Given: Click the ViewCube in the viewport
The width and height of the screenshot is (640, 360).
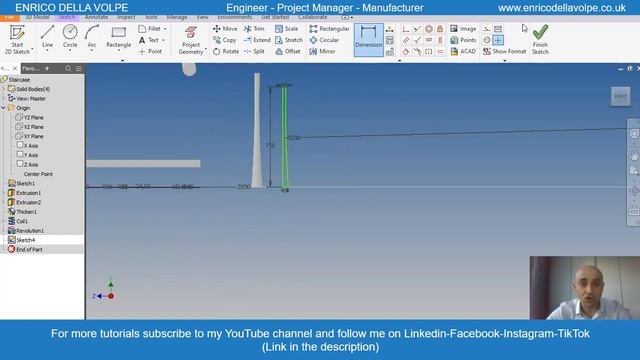Looking at the screenshot, I should pos(620,96).
